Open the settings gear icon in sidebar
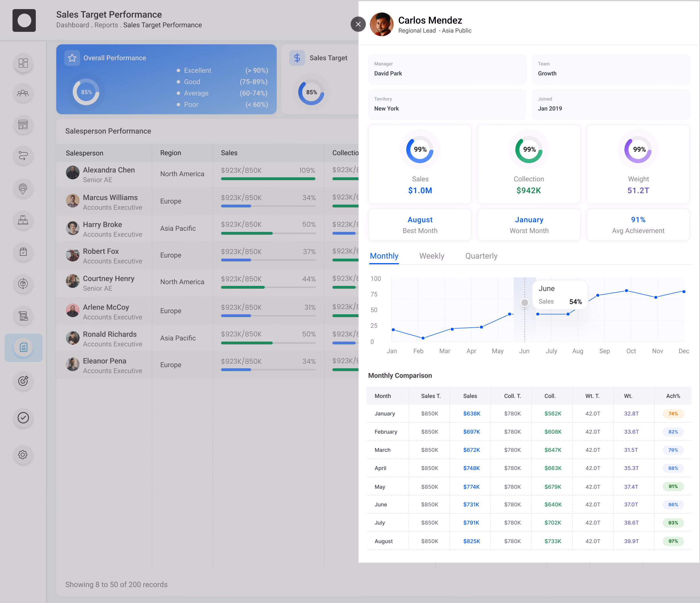The height and width of the screenshot is (603, 700). 23,455
